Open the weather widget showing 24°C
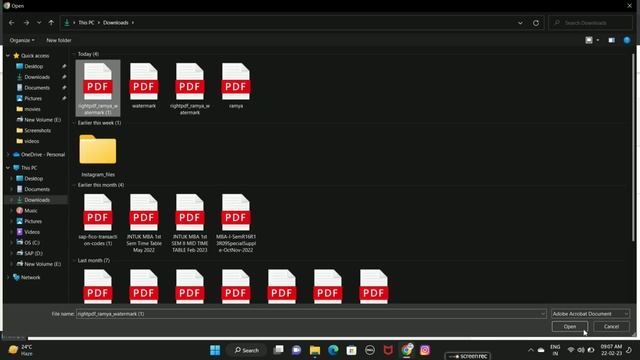Image resolution: width=640 pixels, height=360 pixels. [x=20, y=350]
